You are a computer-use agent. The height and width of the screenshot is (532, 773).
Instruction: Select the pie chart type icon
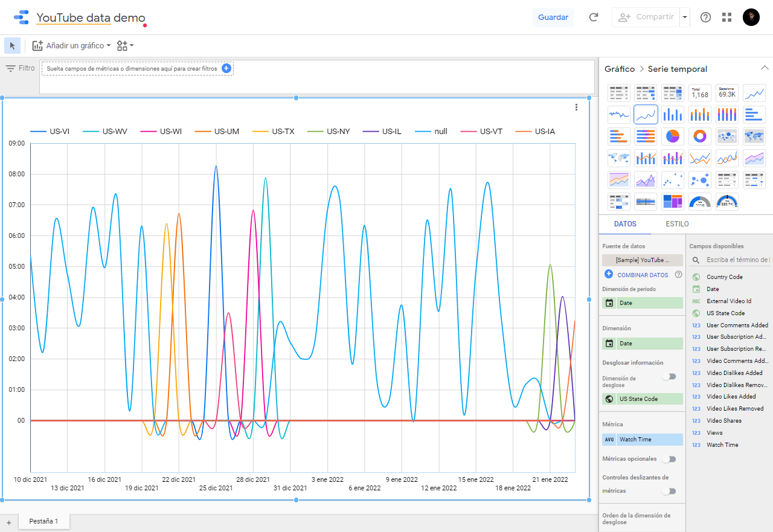(673, 136)
